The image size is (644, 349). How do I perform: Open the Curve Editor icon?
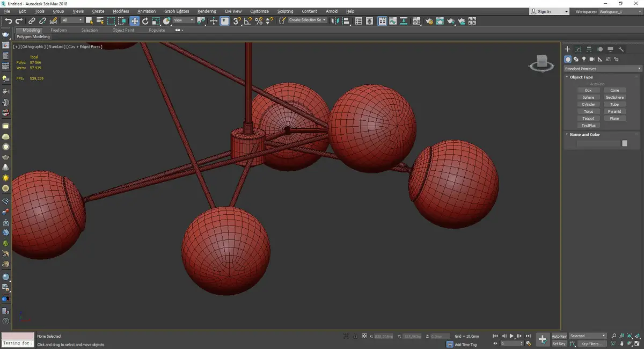393,21
